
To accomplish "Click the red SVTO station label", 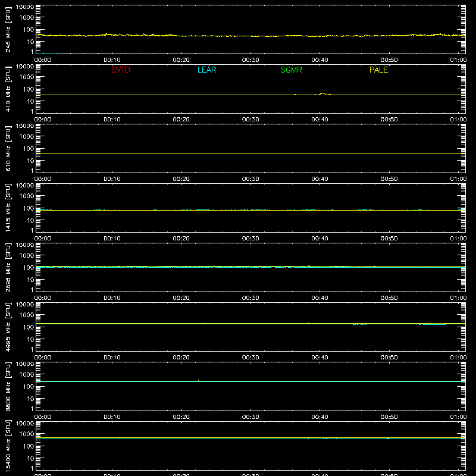I will coord(121,70).
